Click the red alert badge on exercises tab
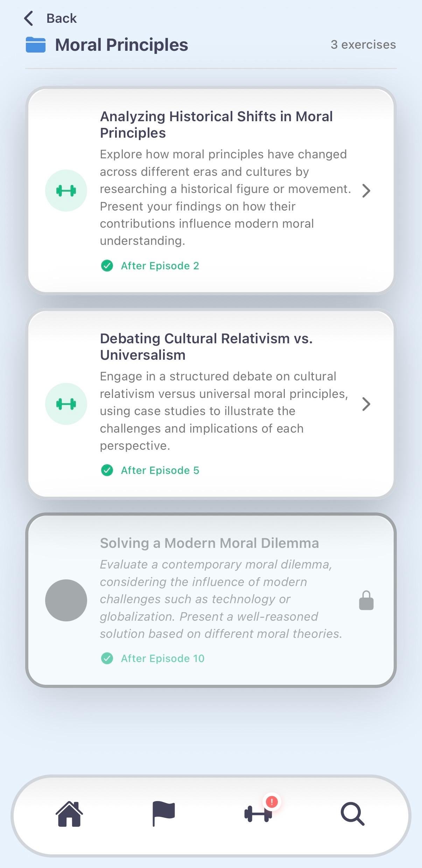 pyautogui.click(x=272, y=801)
